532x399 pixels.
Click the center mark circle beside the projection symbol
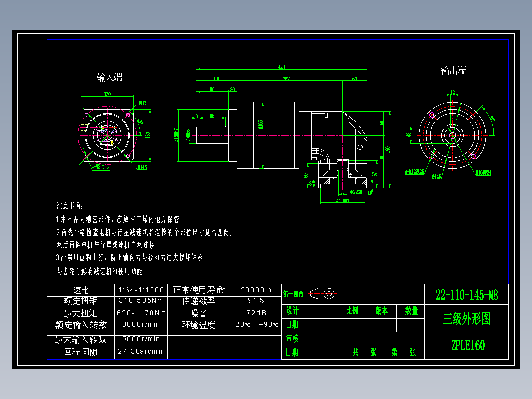[x=330, y=293]
